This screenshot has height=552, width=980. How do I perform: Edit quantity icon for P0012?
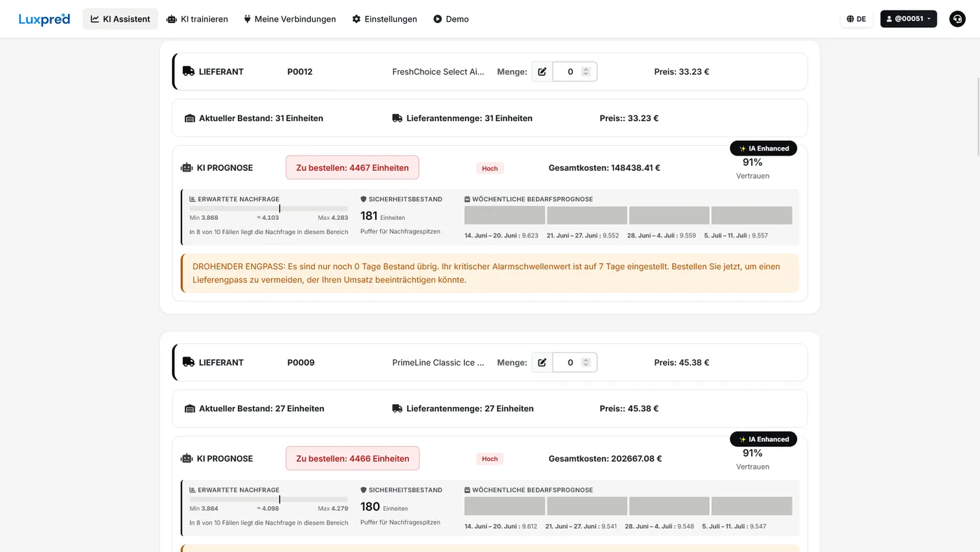point(542,71)
